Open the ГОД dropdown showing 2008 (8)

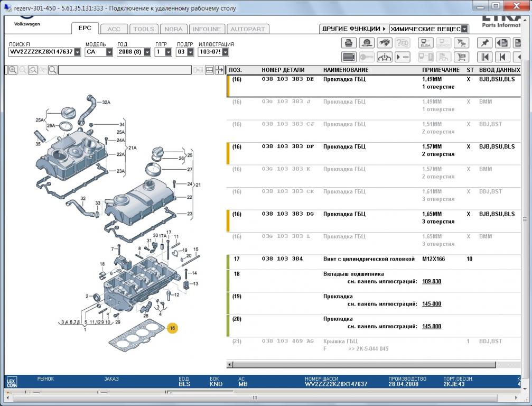[147, 52]
